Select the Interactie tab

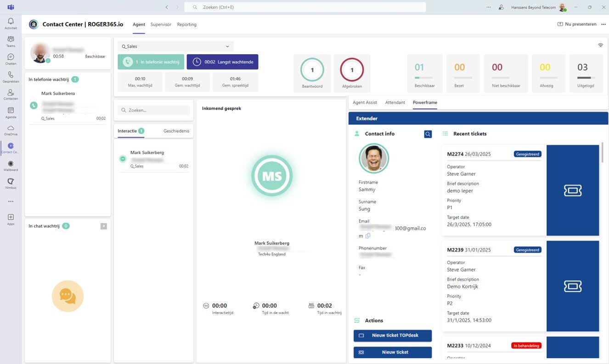pyautogui.click(x=131, y=131)
